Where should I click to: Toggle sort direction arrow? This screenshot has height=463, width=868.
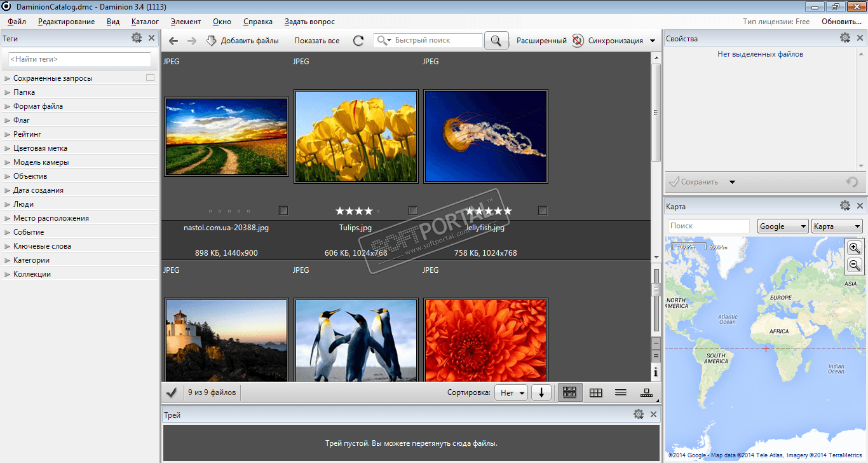pyautogui.click(x=541, y=392)
